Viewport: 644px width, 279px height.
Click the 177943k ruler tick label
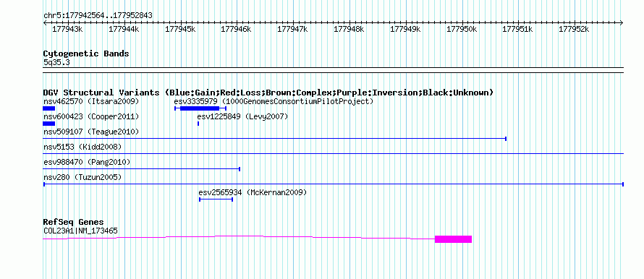click(68, 29)
